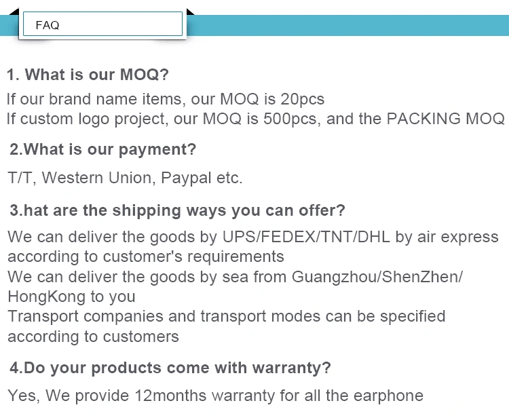Viewport: 509px width, 420px height.
Task: Click the "PACKING MOQ" text
Action: (445, 119)
